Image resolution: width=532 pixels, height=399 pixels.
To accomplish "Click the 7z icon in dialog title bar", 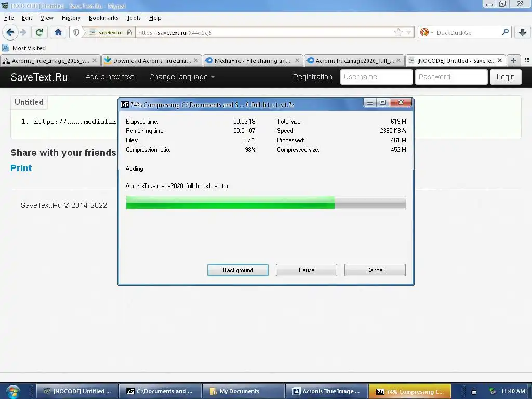I will point(125,104).
